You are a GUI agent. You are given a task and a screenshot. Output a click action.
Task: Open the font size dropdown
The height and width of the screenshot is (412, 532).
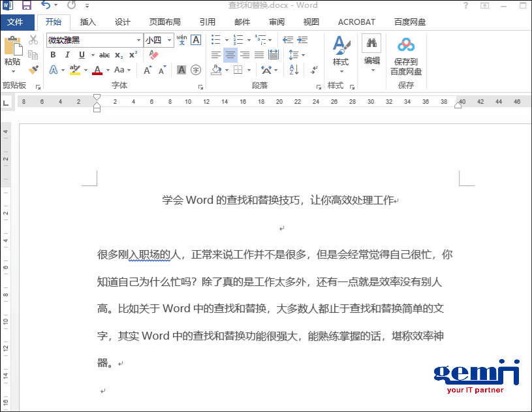(x=170, y=40)
